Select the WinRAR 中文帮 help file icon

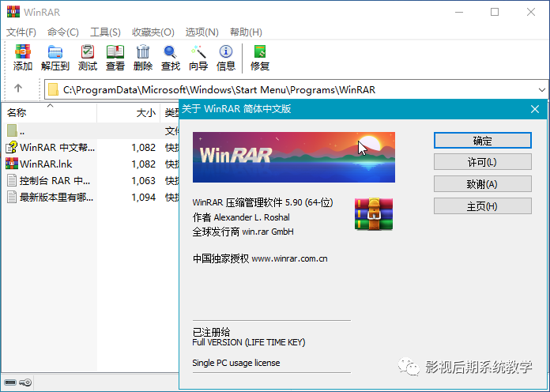(12, 147)
